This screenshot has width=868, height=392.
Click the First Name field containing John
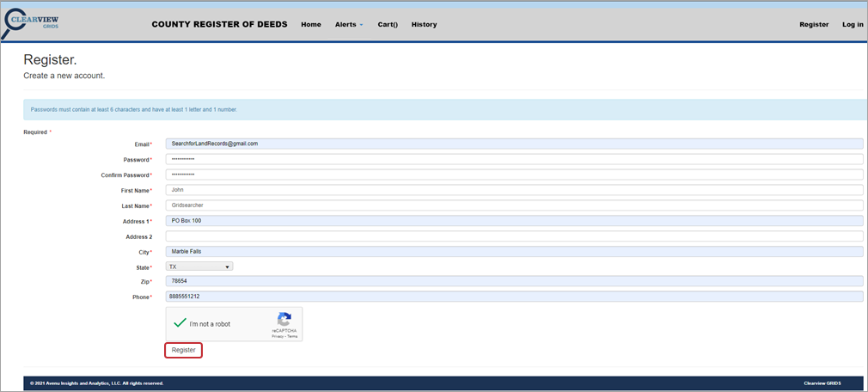click(x=513, y=190)
